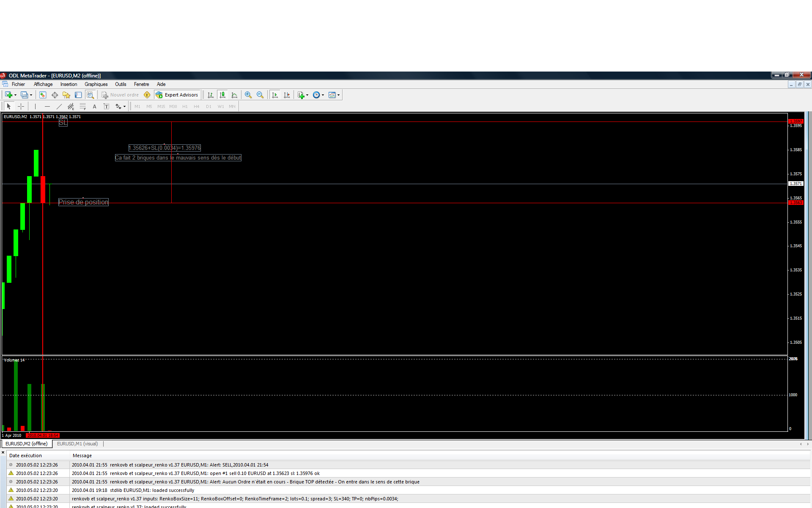
Task: Toggle chart Auto Scroll button
Action: pos(275,95)
